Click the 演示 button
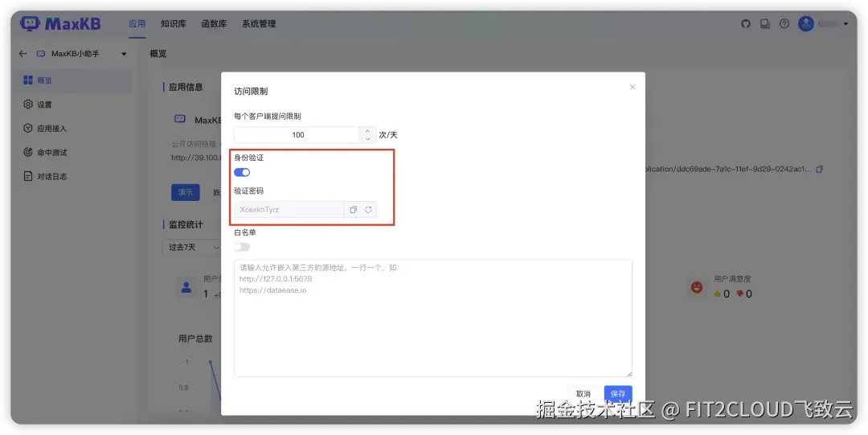 [x=186, y=192]
